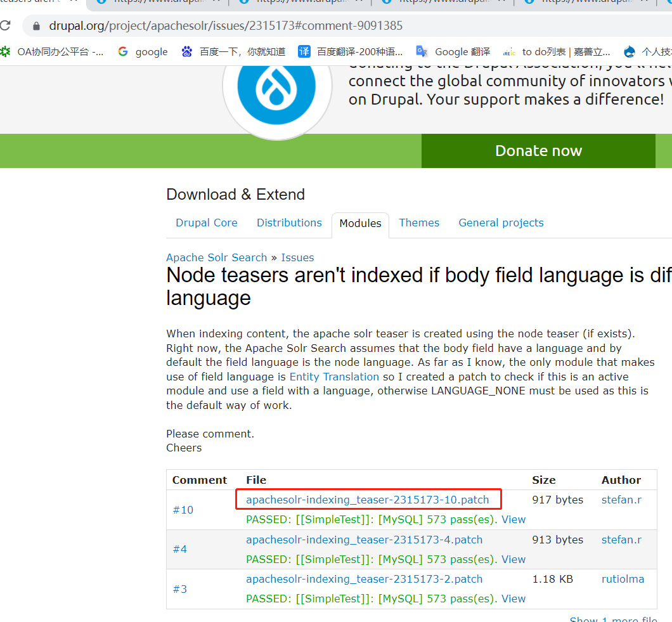This screenshot has height=622, width=672.
Task: Open the 百度翻译 bookmark
Action: [351, 52]
